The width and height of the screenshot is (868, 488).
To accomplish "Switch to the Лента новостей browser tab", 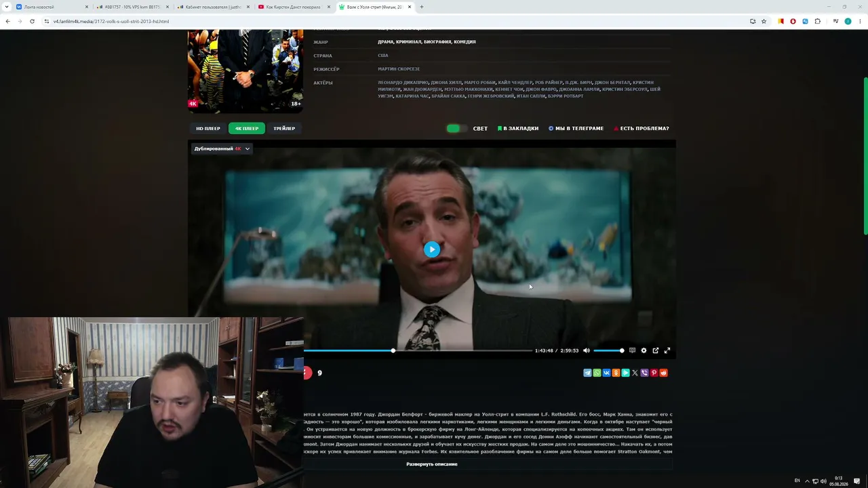I will (x=52, y=7).
